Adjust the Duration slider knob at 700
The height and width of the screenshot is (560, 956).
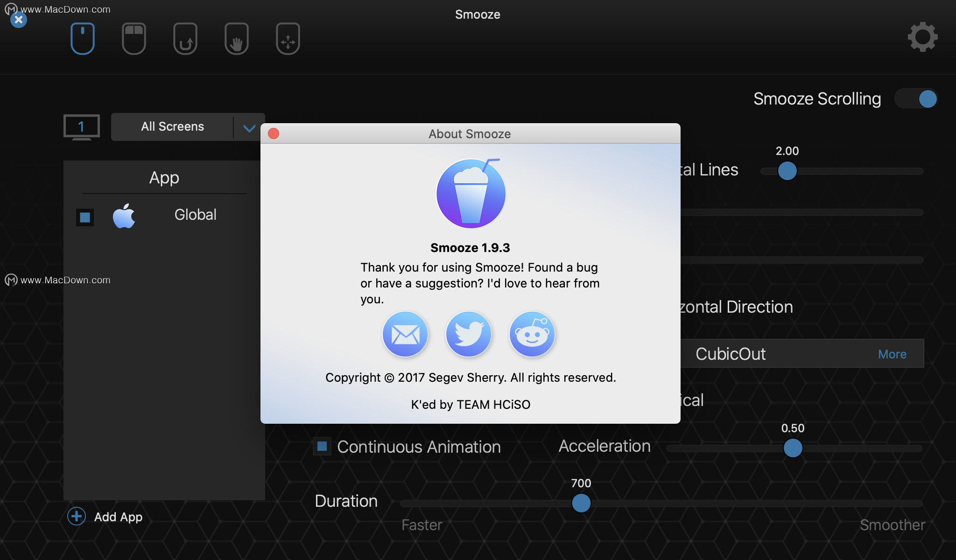tap(581, 503)
